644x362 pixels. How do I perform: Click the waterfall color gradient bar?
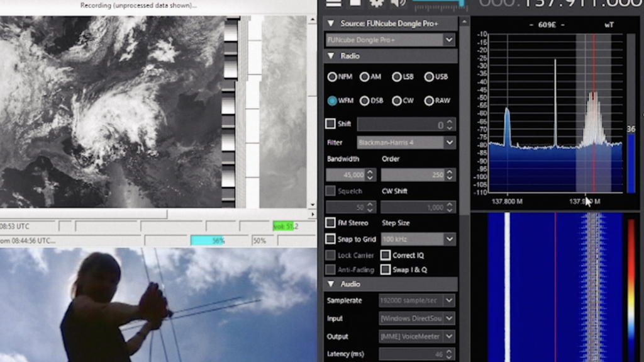point(631,288)
